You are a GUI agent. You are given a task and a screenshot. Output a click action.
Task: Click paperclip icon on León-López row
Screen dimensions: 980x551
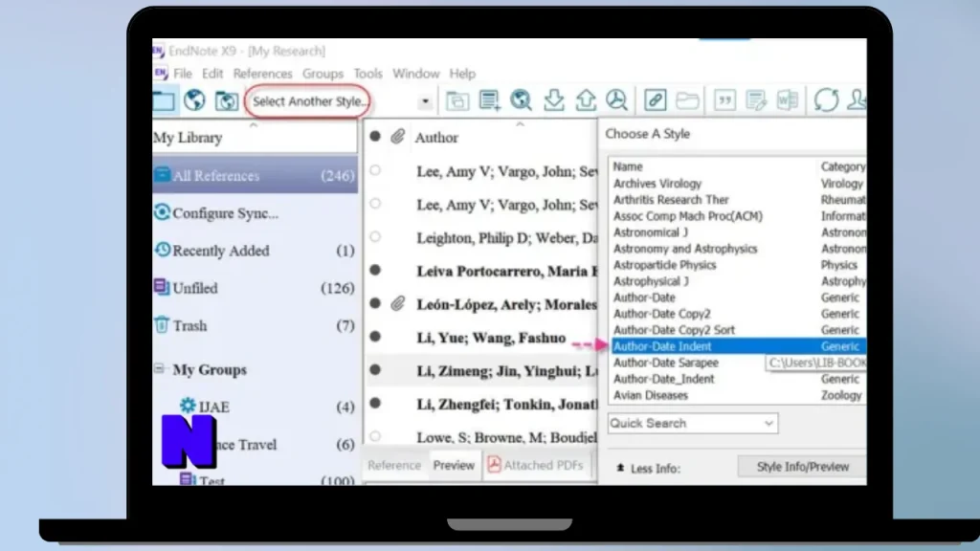click(397, 303)
